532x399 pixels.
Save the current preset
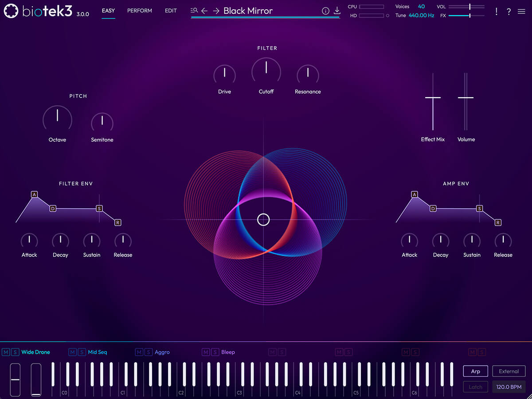pos(337,10)
